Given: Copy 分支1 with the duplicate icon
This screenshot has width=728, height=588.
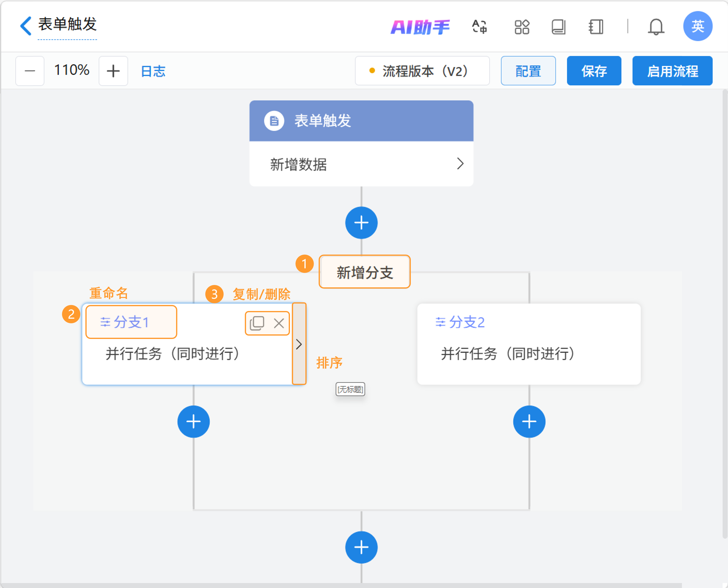Looking at the screenshot, I should coord(257,323).
